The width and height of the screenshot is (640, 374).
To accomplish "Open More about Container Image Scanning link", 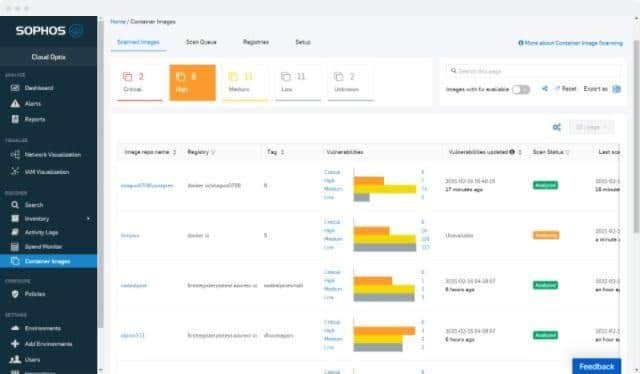I will point(570,43).
